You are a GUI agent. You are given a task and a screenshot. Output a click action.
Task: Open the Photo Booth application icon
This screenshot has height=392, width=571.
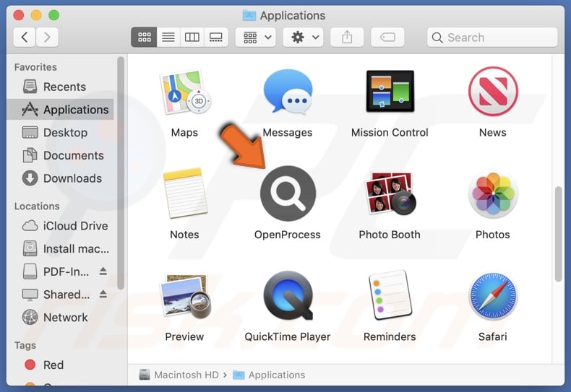pos(390,193)
